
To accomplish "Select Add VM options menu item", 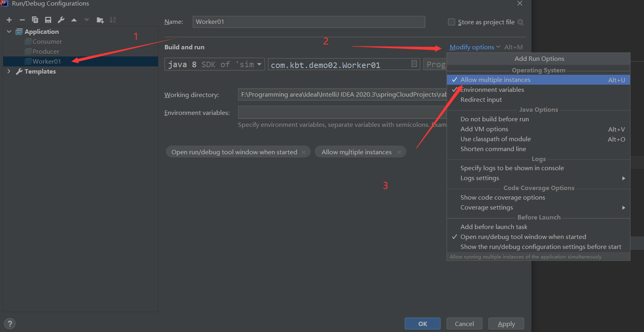I will point(484,129).
